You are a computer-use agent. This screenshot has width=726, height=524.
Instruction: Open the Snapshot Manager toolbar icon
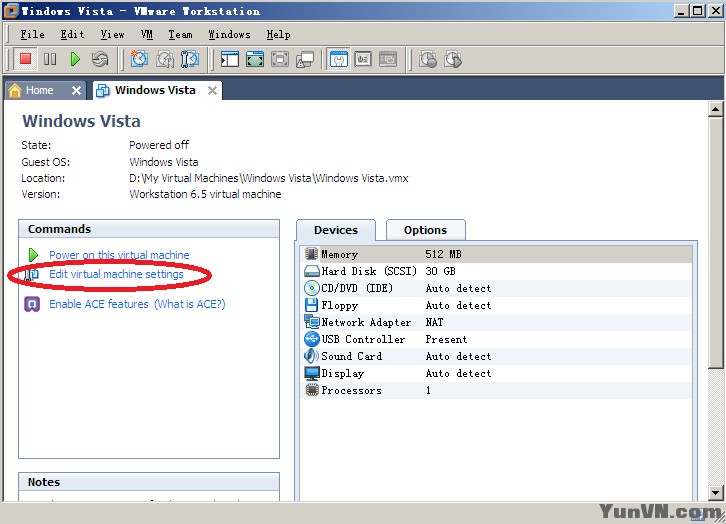(189, 59)
